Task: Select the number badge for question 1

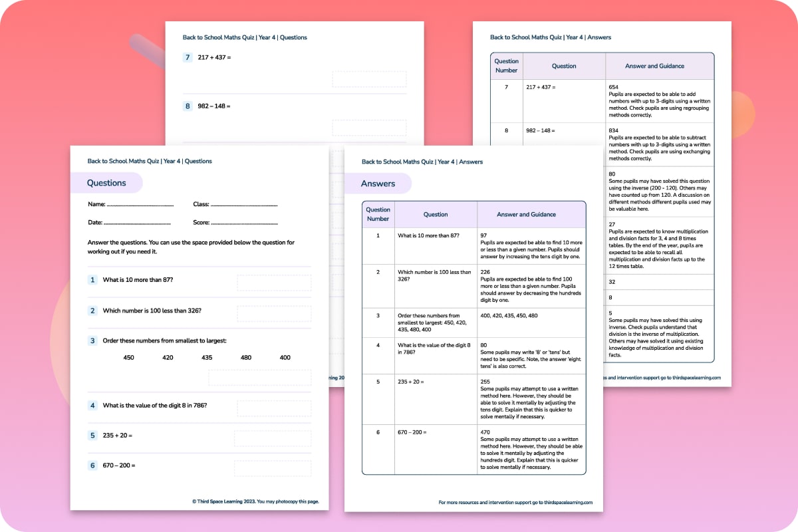Action: 92,279
